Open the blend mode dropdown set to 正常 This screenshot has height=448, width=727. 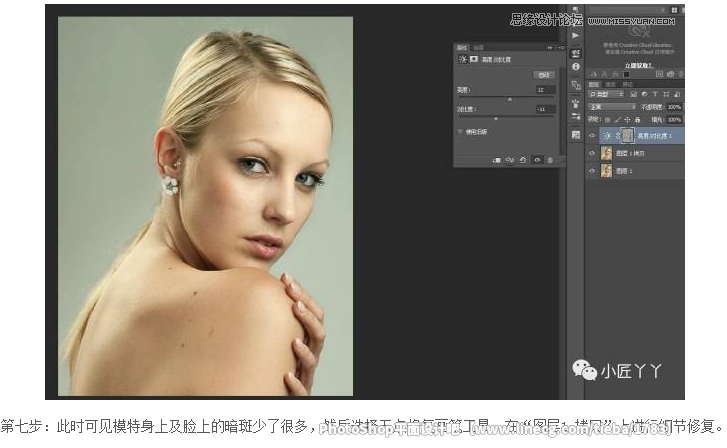pos(612,107)
